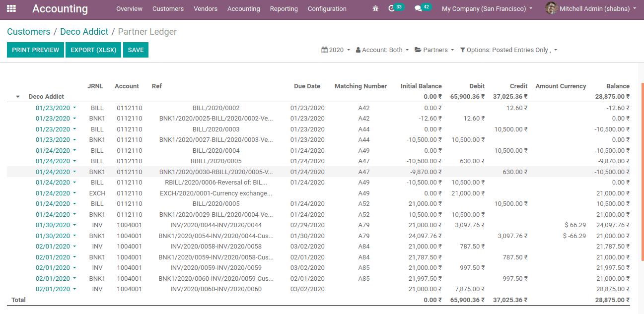Open My Company (San Francisco) selector
The image size is (644, 314).
[487, 9]
